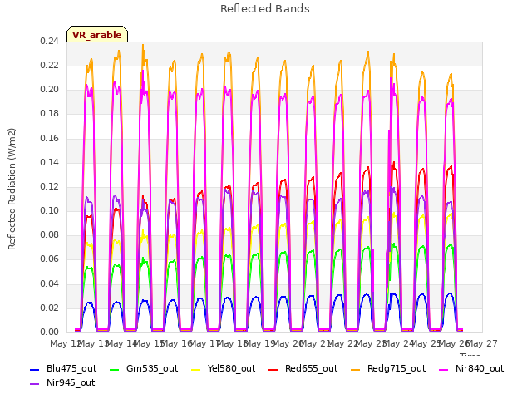Click the Reflected Radiation (W/m2) axis label
The image size is (532, 399).
(x=12, y=189)
